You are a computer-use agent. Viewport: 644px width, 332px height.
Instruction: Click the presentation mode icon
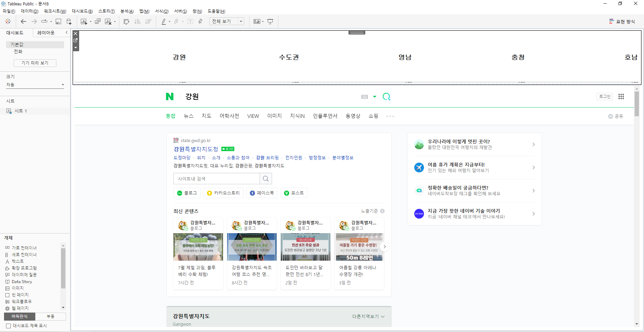(270, 21)
